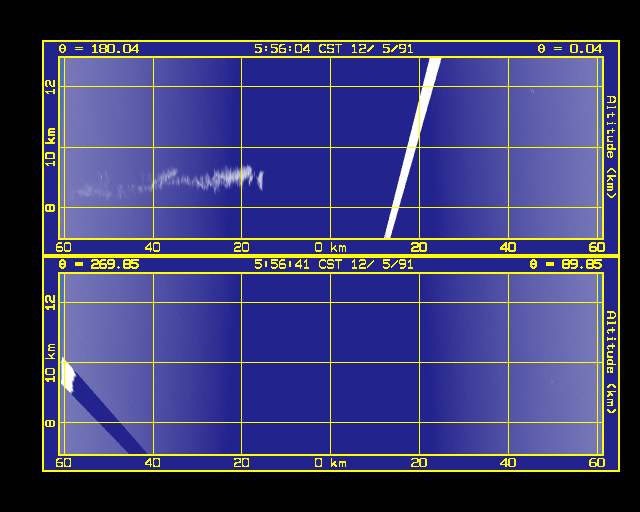640x512 pixels.
Task: Click the 0 km range label under lower panel
Action: click(331, 463)
